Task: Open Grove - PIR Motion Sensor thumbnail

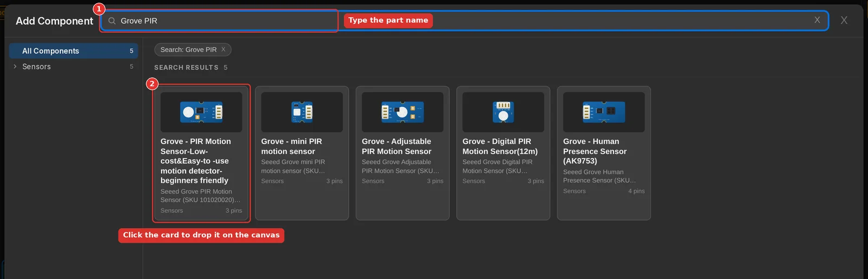Action: (201, 112)
